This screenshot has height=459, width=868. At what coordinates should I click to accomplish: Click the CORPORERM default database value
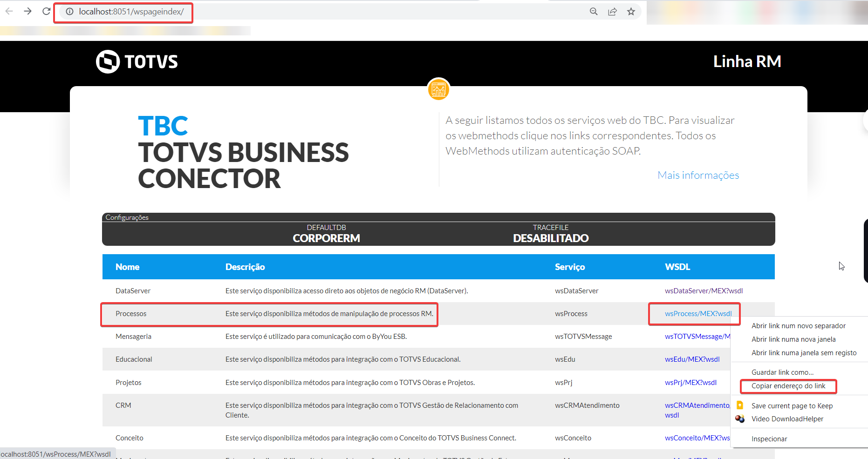[326, 238]
